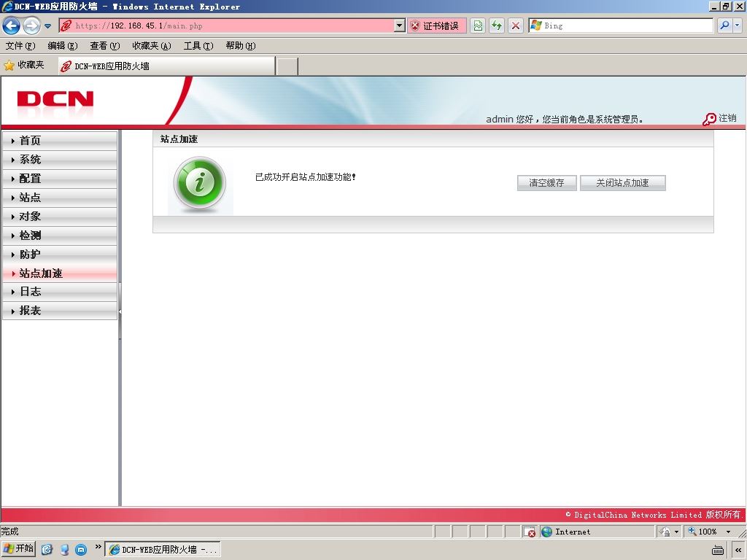
Task: Open the address bar history dropdown
Action: [400, 26]
